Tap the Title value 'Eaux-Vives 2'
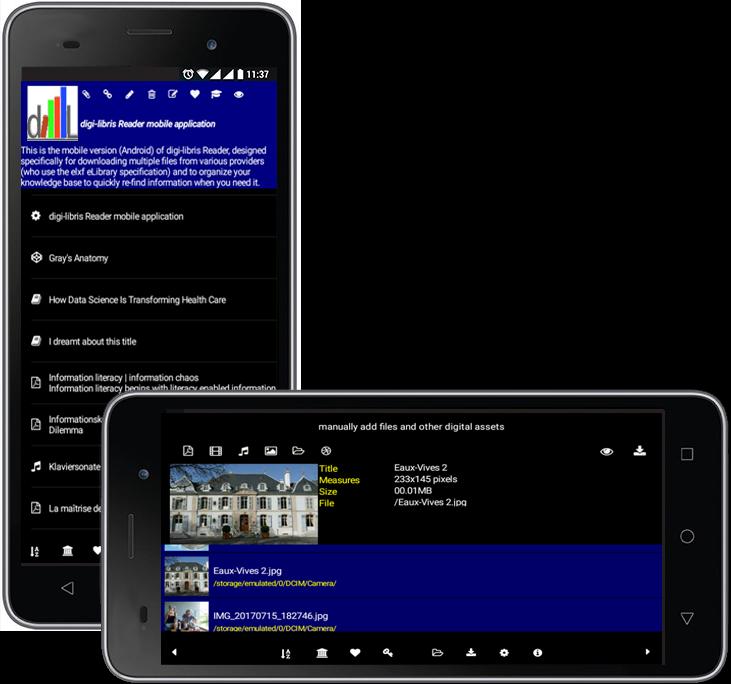 (421, 468)
